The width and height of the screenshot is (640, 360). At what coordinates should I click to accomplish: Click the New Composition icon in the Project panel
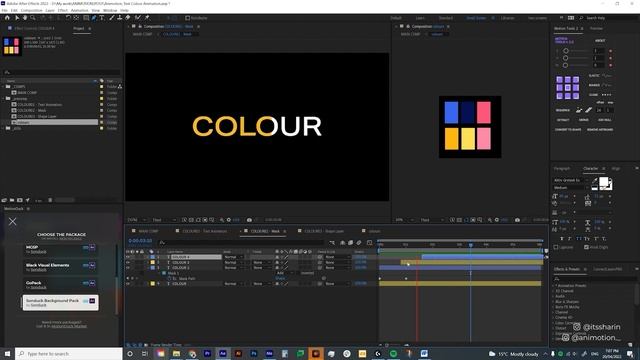[x=20, y=200]
